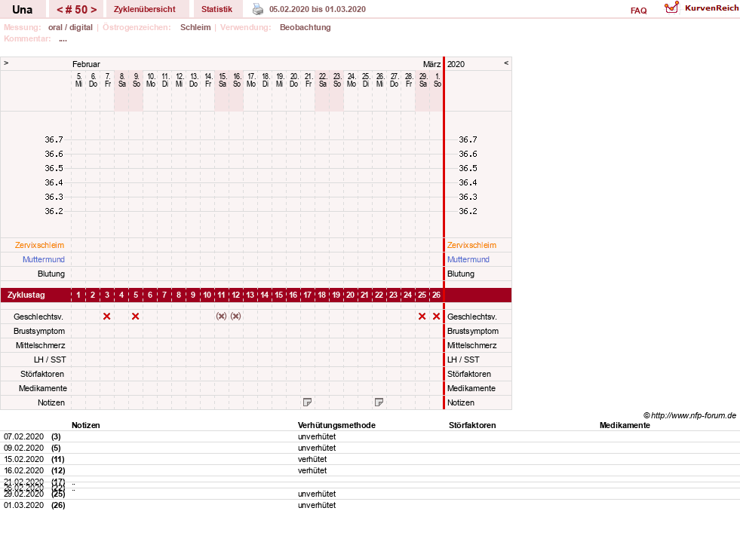The width and height of the screenshot is (740, 560).
Task: Click the left Geschlechtsv. row label
Action: (38, 317)
